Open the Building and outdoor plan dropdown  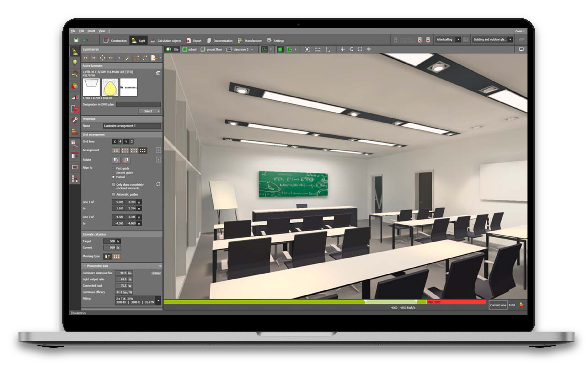click(x=510, y=40)
